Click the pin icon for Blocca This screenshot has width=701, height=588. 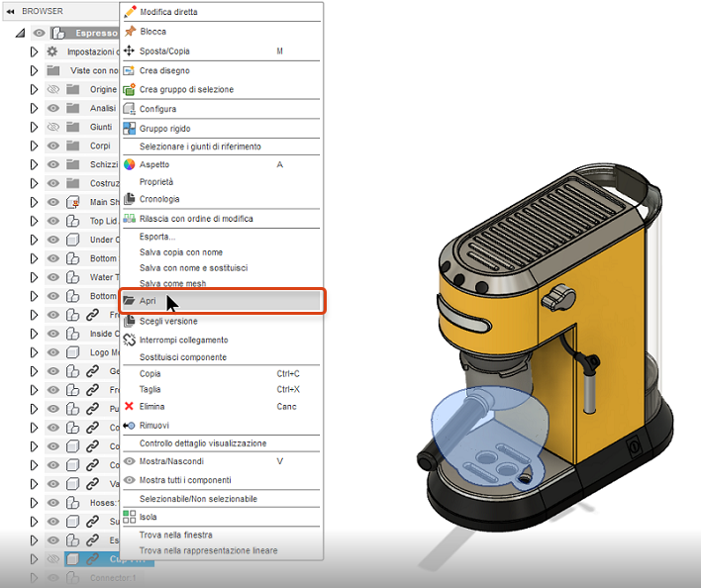point(130,32)
